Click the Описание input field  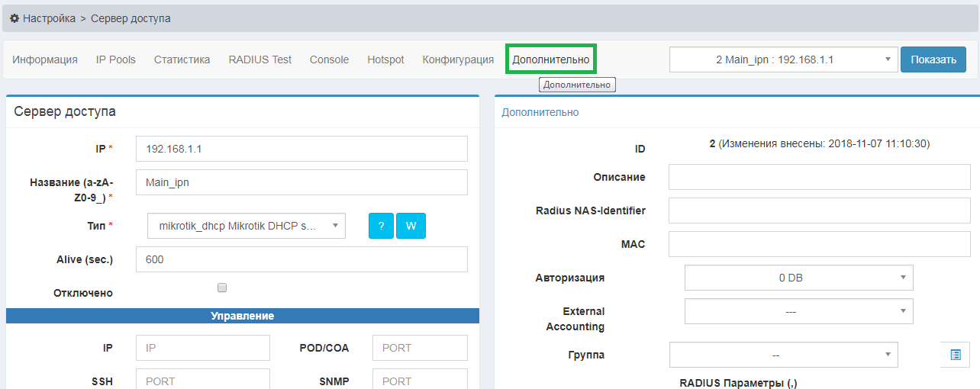[x=819, y=177]
